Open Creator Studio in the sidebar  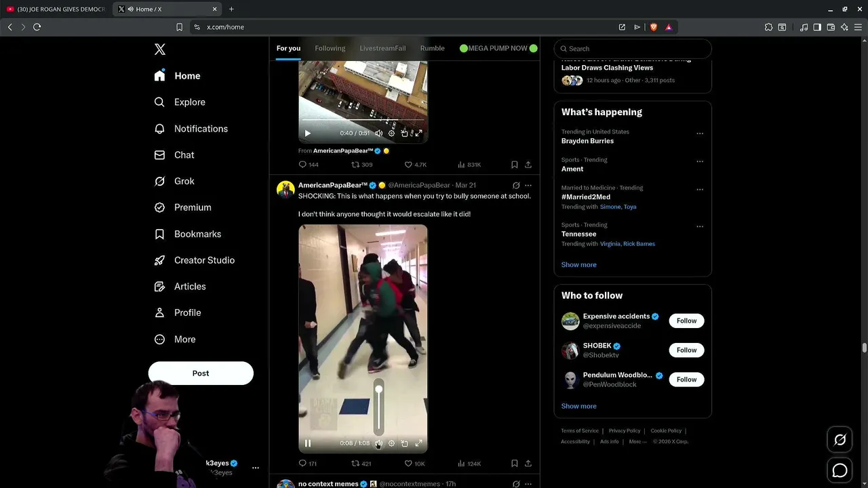(195, 260)
